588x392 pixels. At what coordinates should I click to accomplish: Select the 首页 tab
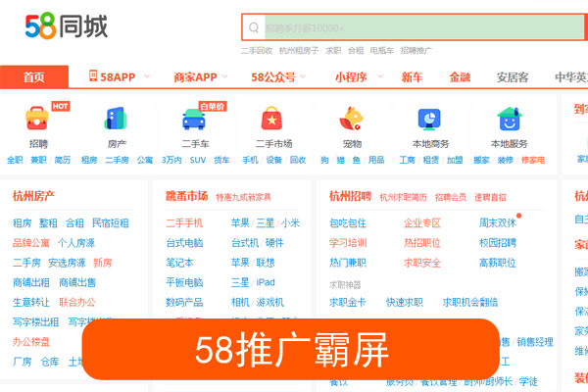[x=34, y=76]
